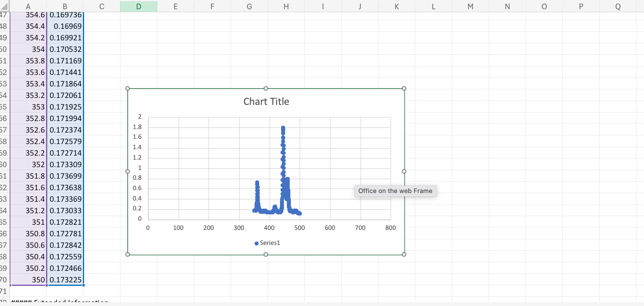Select column header D

pos(139,6)
